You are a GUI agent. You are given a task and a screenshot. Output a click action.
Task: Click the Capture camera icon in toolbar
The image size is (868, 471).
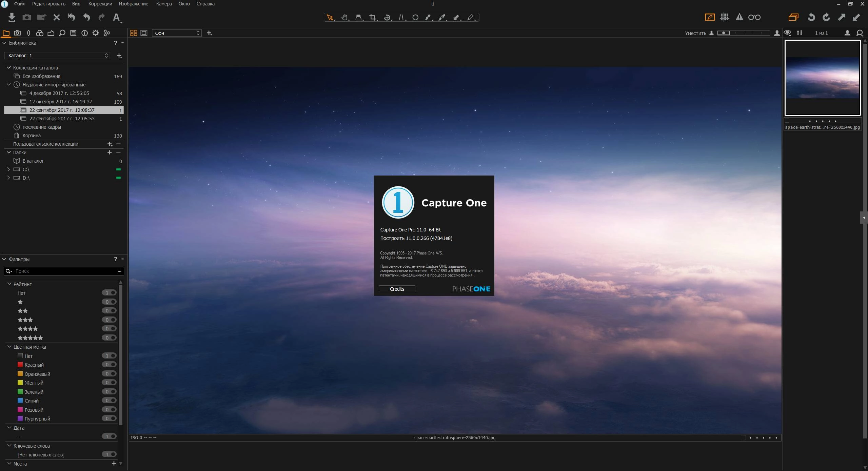pos(27,17)
